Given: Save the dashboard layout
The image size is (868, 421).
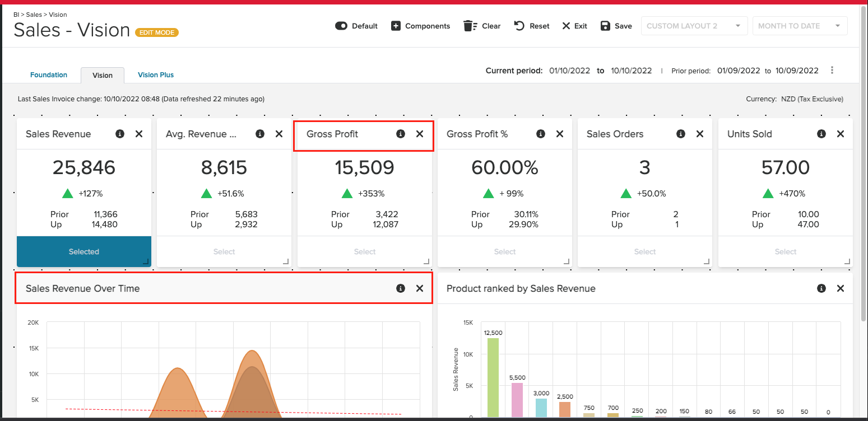Looking at the screenshot, I should [x=605, y=26].
